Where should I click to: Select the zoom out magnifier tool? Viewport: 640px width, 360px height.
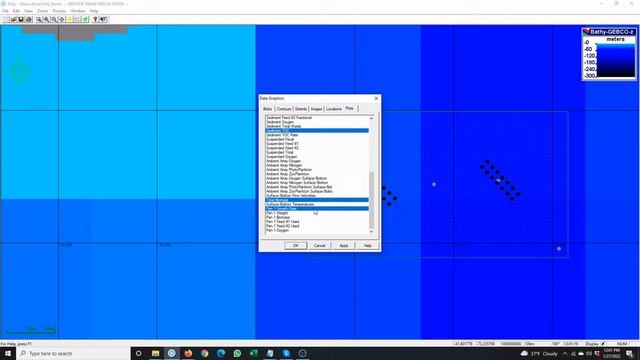point(54,19)
